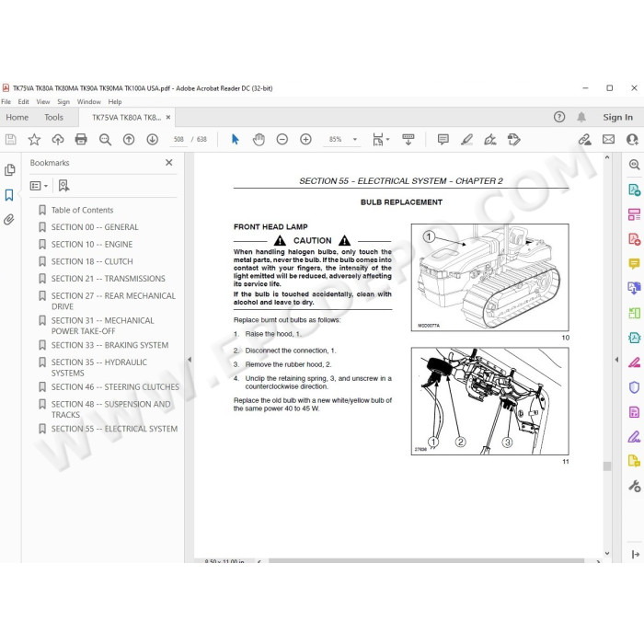Click the share with others person icon
The image size is (644, 644).
632,140
